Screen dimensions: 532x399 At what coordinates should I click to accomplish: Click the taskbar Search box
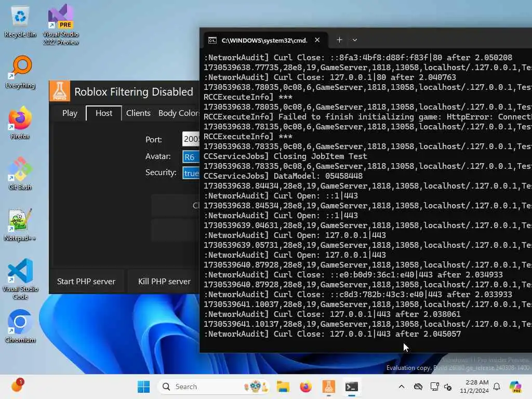[214, 387]
